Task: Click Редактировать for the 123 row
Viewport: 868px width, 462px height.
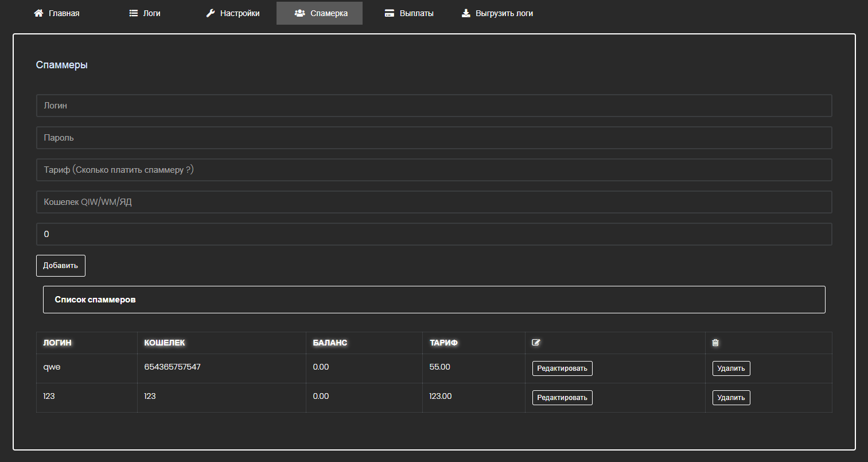Action: [562, 398]
